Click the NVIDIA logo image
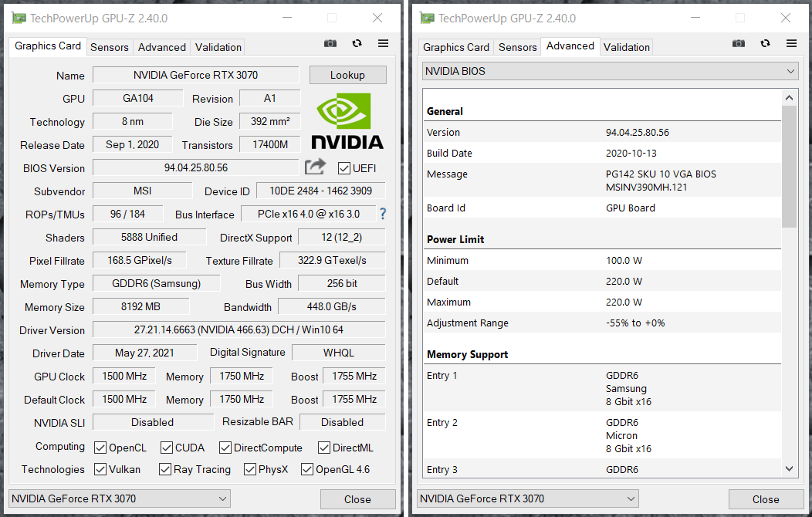This screenshot has height=517, width=812. [347, 121]
